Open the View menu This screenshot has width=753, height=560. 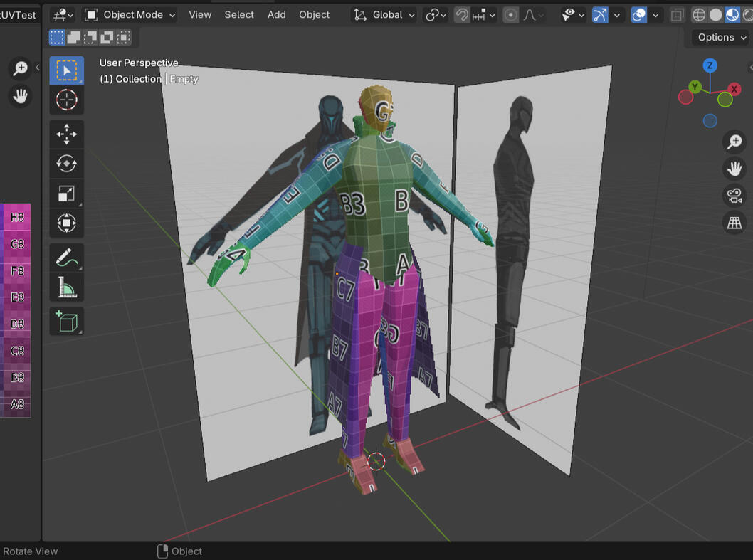tap(200, 15)
